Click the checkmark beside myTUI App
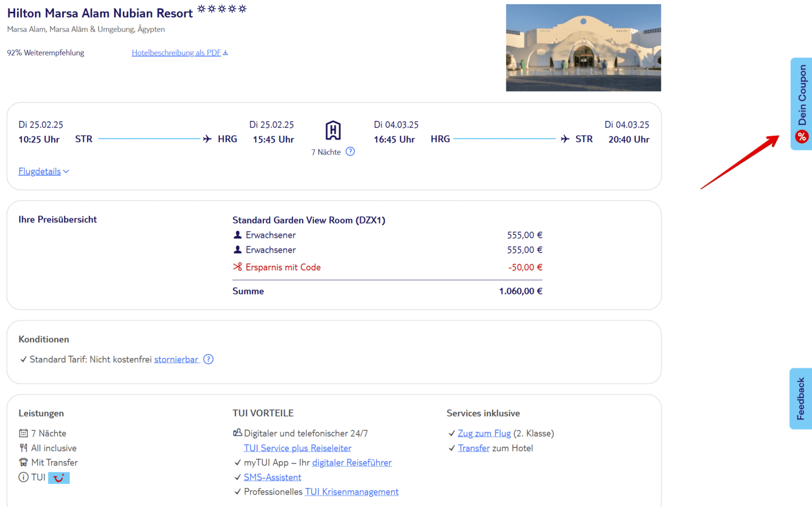 pos(237,463)
